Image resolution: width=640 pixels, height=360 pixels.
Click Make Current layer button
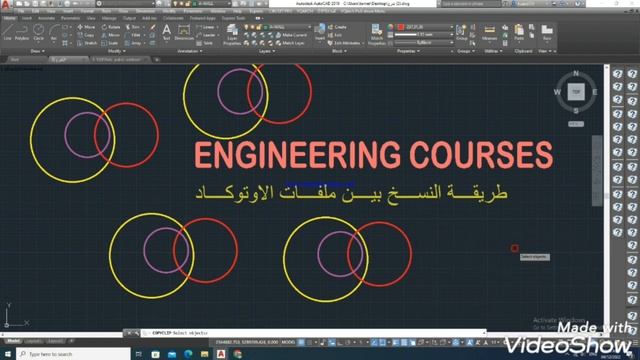[x=291, y=35]
